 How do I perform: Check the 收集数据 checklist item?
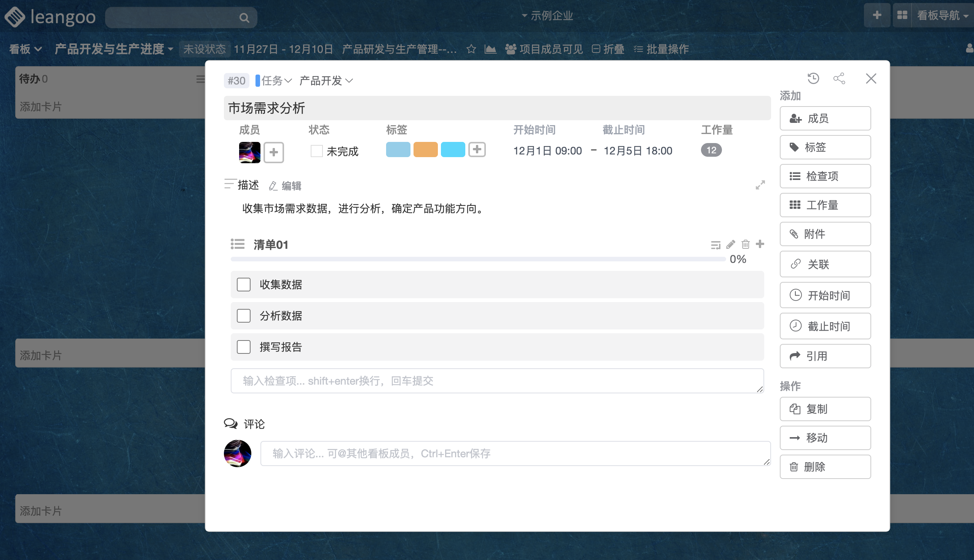click(x=244, y=285)
